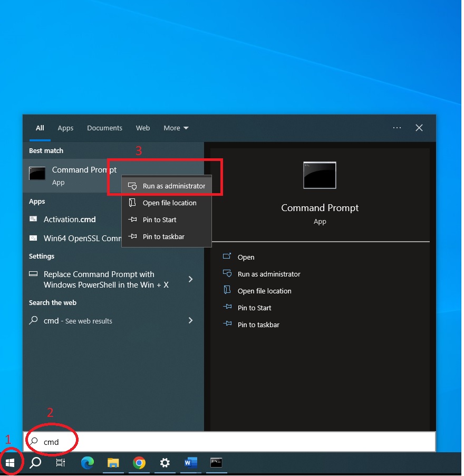Launch File Explorer from the taskbar

(x=113, y=463)
